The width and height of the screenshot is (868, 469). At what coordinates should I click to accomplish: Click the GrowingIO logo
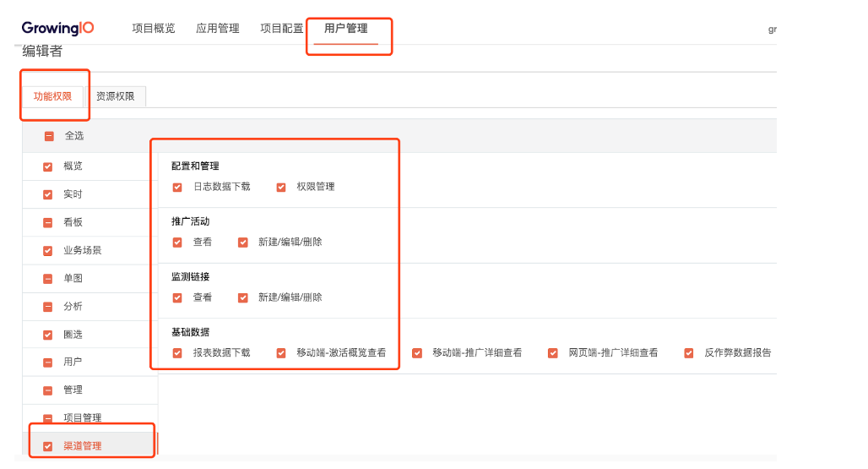[57, 28]
